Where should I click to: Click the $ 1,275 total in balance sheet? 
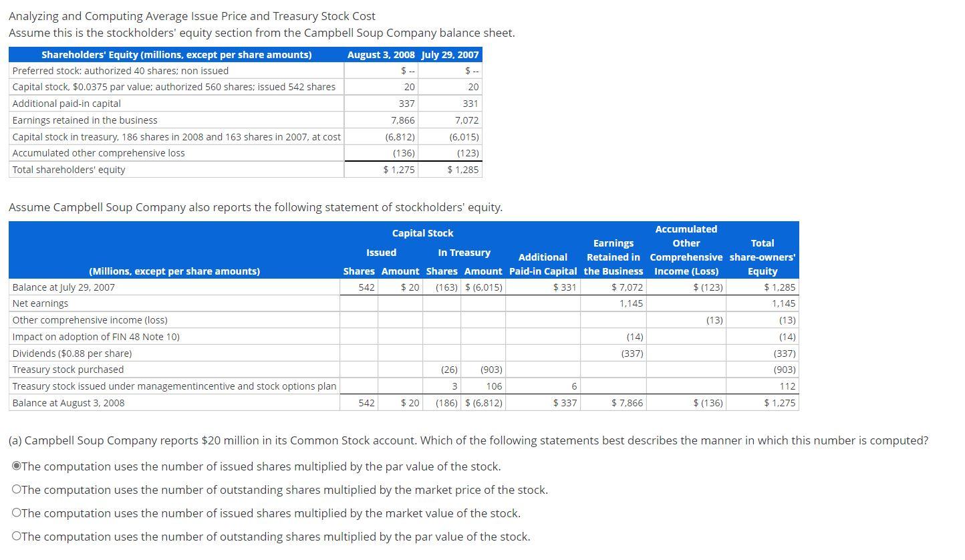tap(399, 170)
